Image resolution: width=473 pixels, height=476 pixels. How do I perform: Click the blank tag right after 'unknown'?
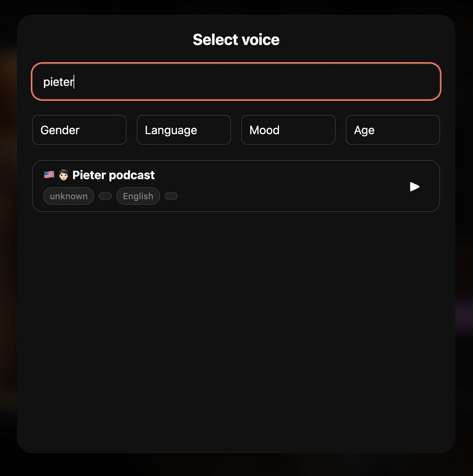[x=105, y=196]
